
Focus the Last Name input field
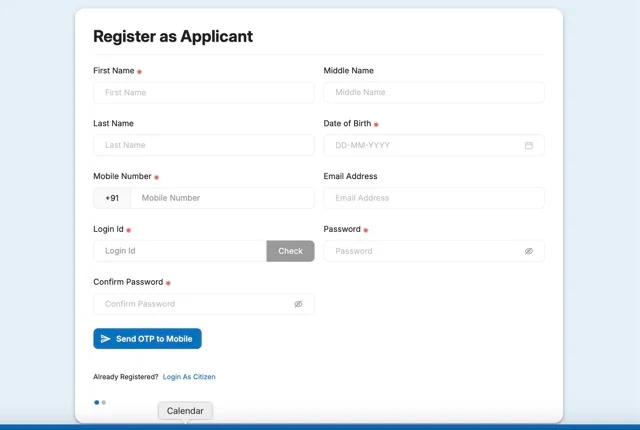(x=204, y=145)
